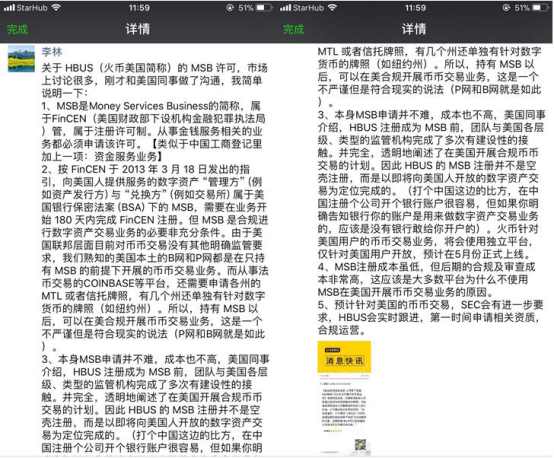Tap 完成 in the left screenshot

(x=17, y=29)
